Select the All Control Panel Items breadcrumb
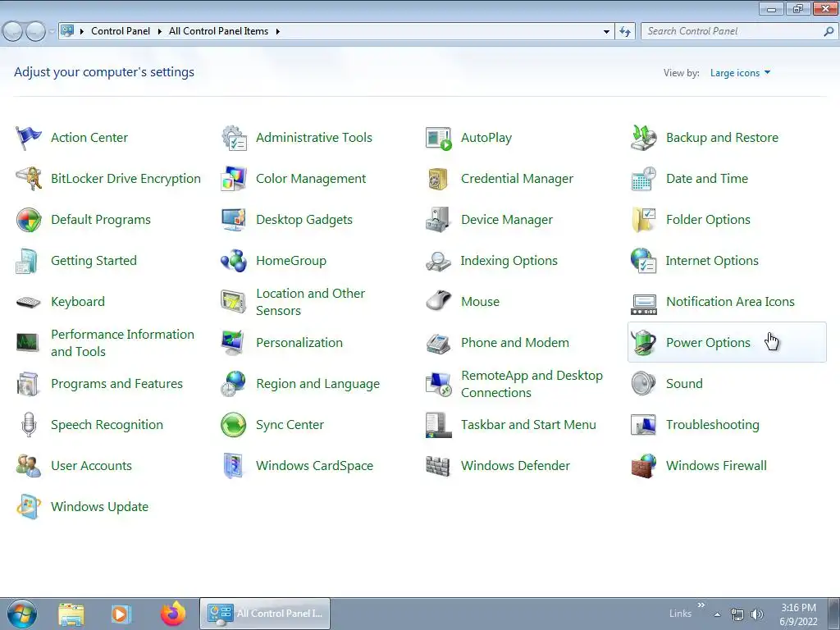Screen dimensions: 840x630 click(218, 32)
